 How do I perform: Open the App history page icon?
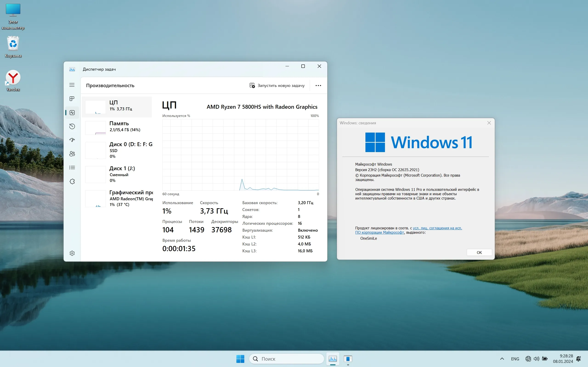[x=72, y=126]
